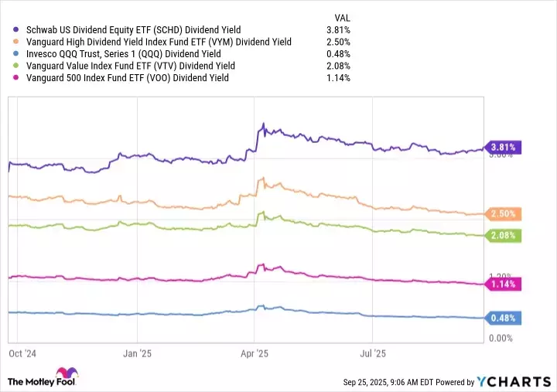557x392 pixels.
Task: Click the orange VYM legend dot
Action: (17, 41)
